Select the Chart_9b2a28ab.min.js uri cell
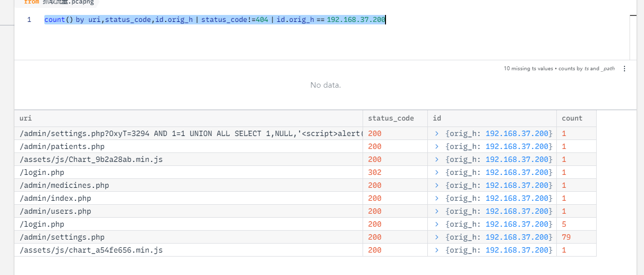The width and height of the screenshot is (644, 275). [x=91, y=159]
